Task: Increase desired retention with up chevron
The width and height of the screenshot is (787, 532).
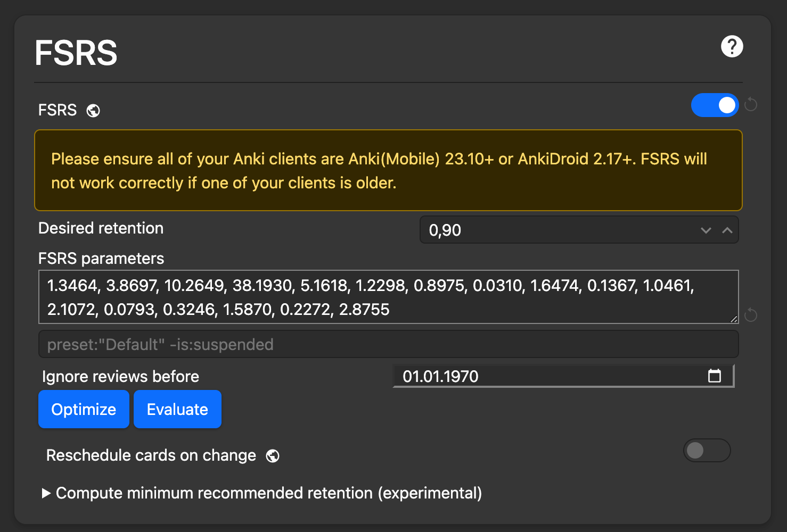Action: coord(727,230)
